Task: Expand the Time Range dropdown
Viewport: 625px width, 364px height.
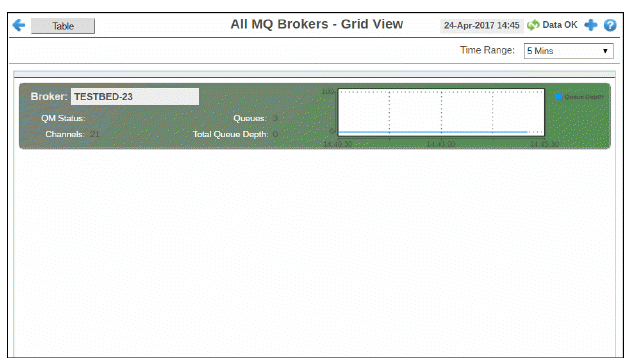Action: click(568, 51)
